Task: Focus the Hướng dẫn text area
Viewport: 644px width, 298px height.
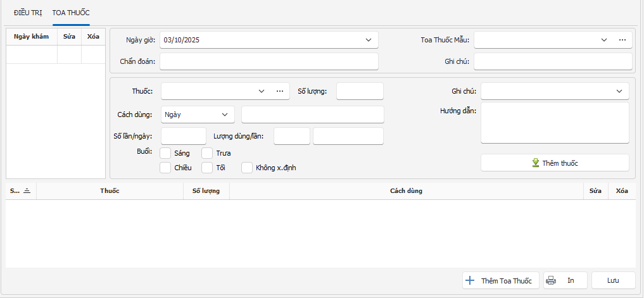Action: (555, 123)
